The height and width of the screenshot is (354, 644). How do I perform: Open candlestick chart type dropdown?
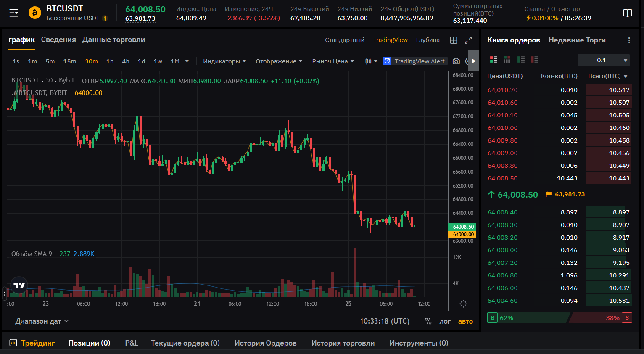tap(371, 61)
